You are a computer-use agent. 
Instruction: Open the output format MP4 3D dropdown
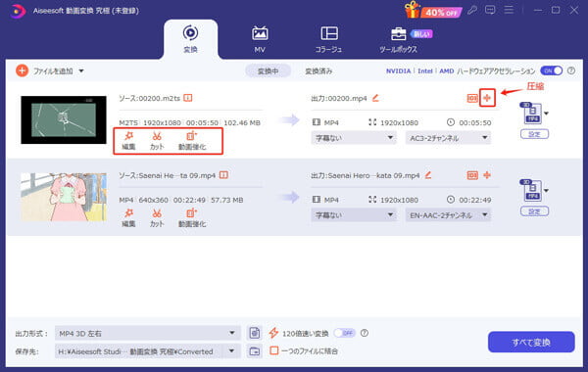(x=148, y=333)
